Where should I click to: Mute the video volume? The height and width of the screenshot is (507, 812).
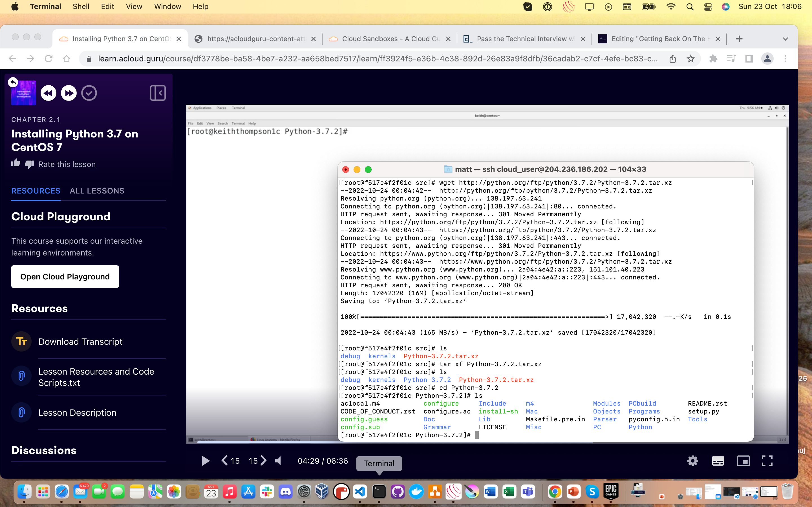pos(278,461)
